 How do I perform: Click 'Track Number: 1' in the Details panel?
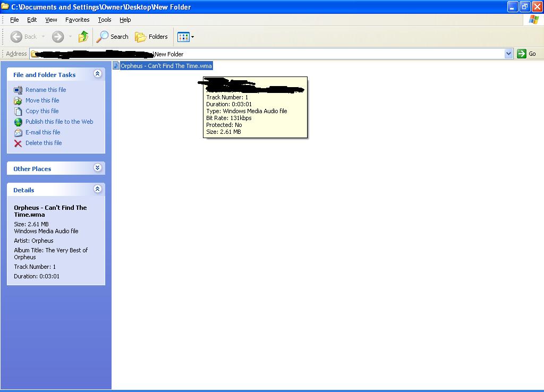click(35, 267)
